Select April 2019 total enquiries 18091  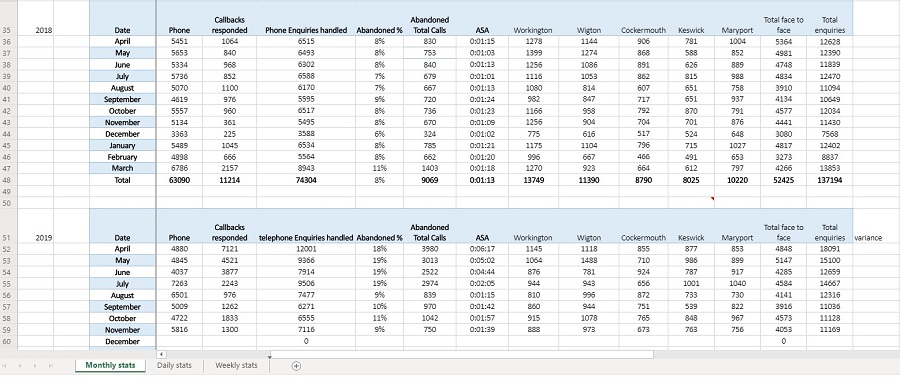pos(829,249)
